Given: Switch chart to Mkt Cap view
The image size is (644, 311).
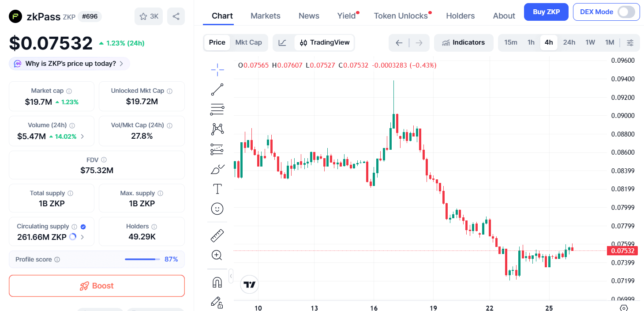Looking at the screenshot, I should point(248,42).
